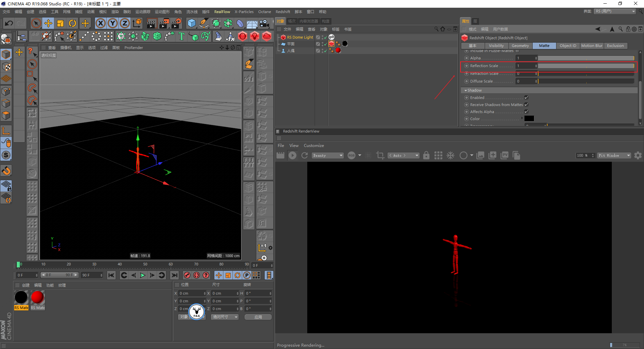Collapse the Shadow section
644x349 pixels.
click(466, 90)
